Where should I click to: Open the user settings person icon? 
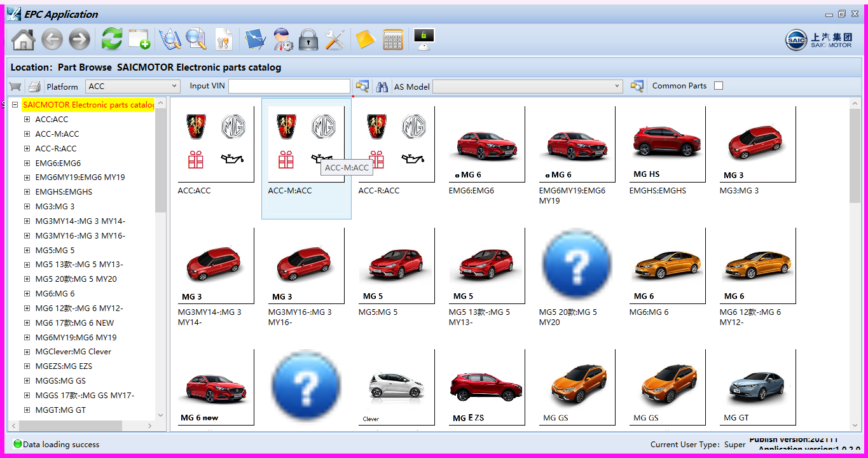tap(282, 39)
